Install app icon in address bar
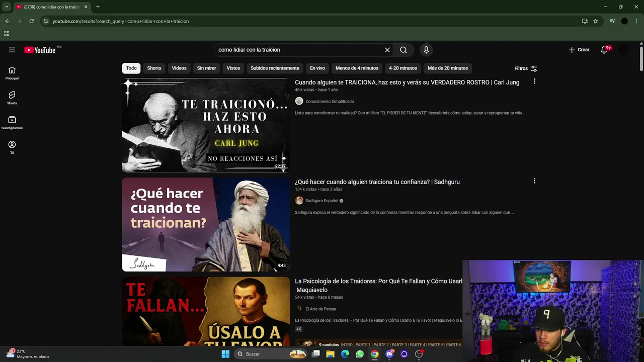 pyautogui.click(x=585, y=21)
